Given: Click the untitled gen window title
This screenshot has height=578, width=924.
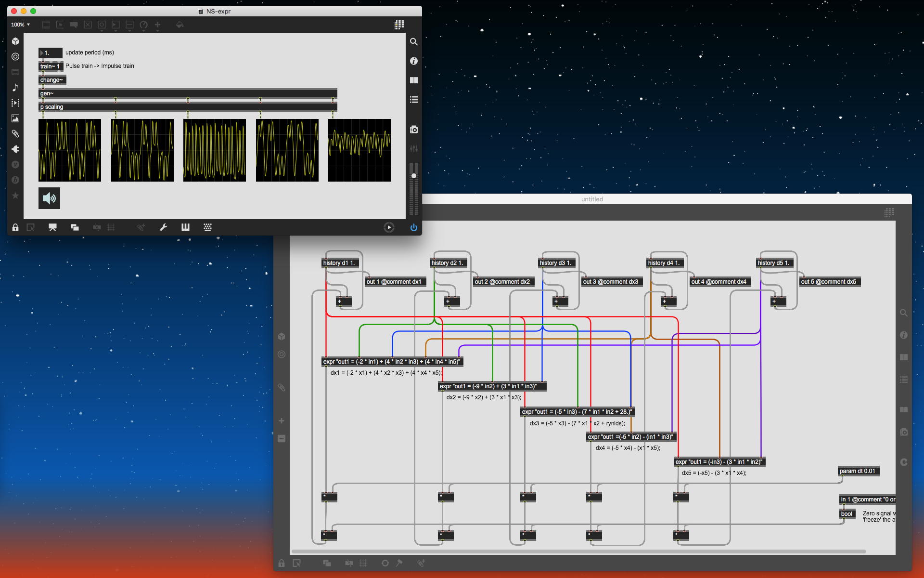Looking at the screenshot, I should pyautogui.click(x=591, y=199).
